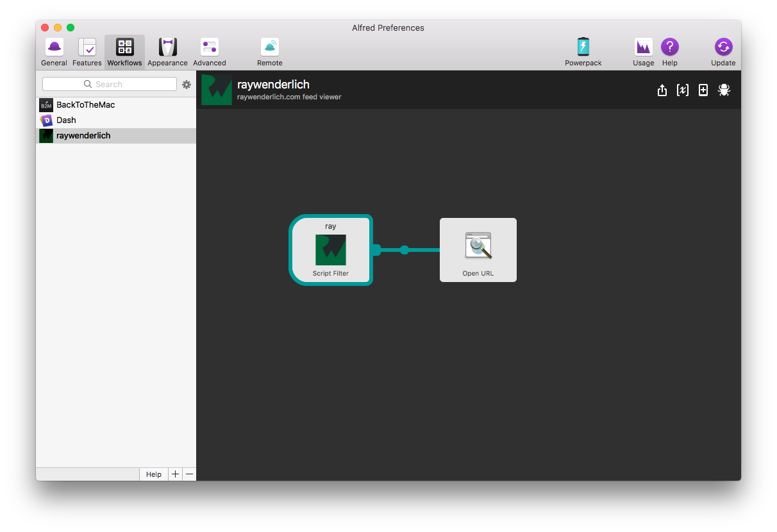Viewport: 777px width, 532px height.
Task: Select the Dash workflow
Action: click(116, 120)
